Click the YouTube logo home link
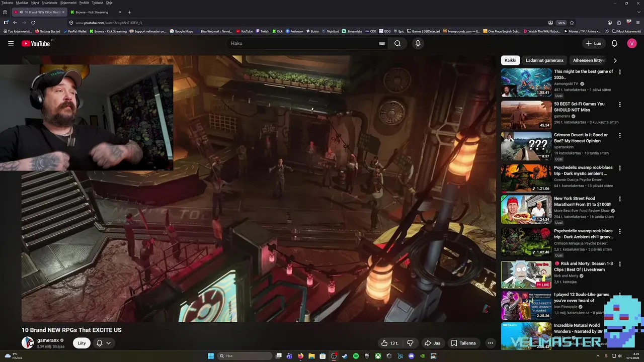This screenshot has width=644, height=362. [36, 44]
